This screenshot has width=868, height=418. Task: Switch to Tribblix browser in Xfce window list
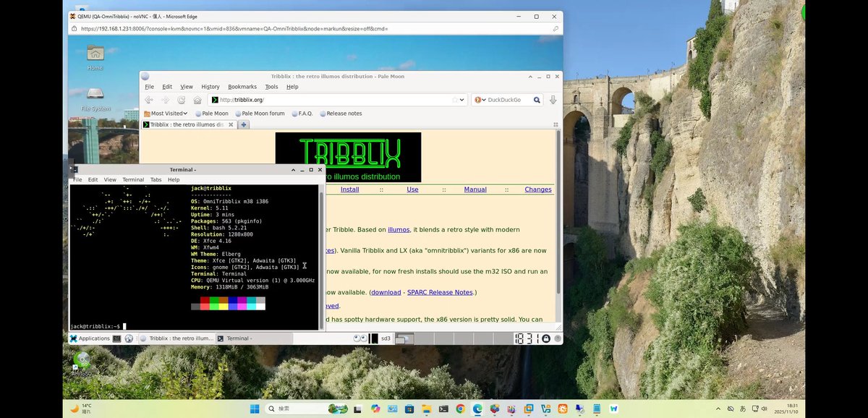click(176, 338)
